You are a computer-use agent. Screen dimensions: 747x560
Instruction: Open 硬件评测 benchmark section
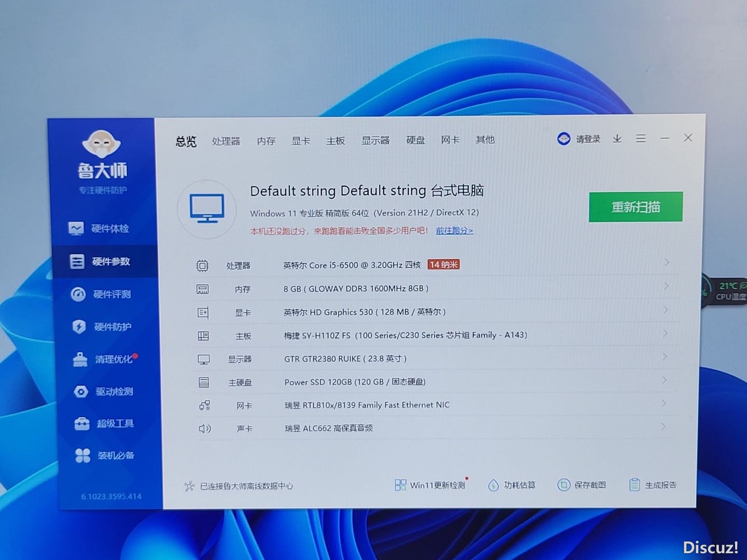pyautogui.click(x=102, y=294)
